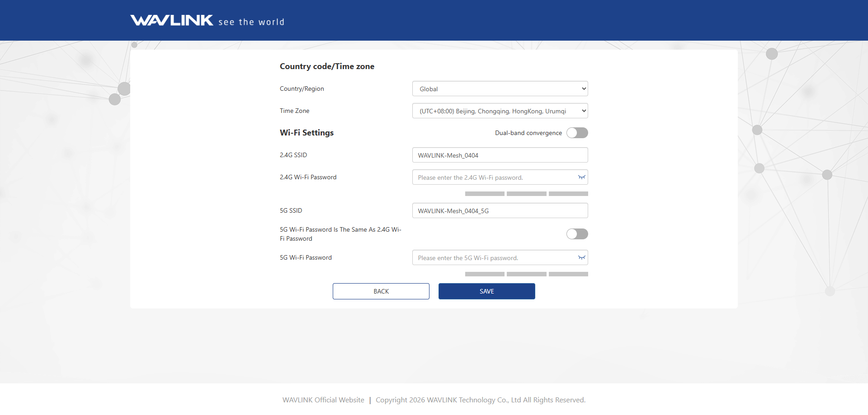Toggle Dual-band convergence switch

point(577,133)
